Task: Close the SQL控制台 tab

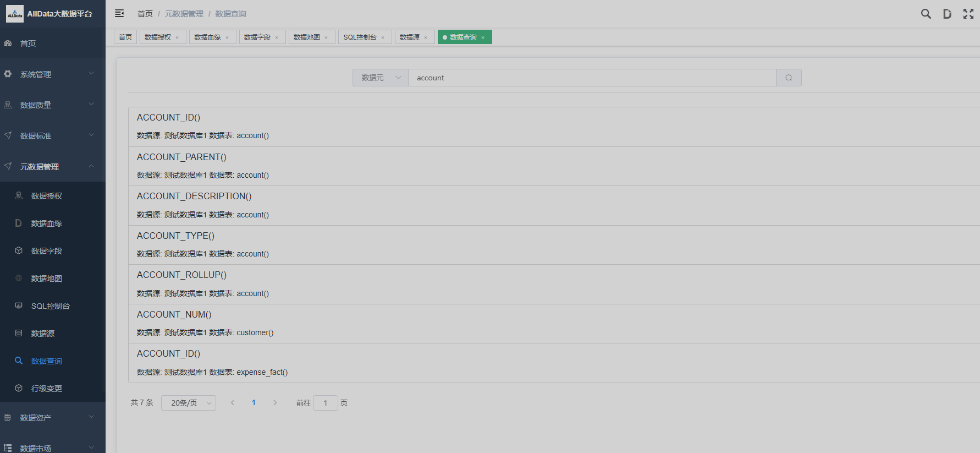Action: [383, 38]
